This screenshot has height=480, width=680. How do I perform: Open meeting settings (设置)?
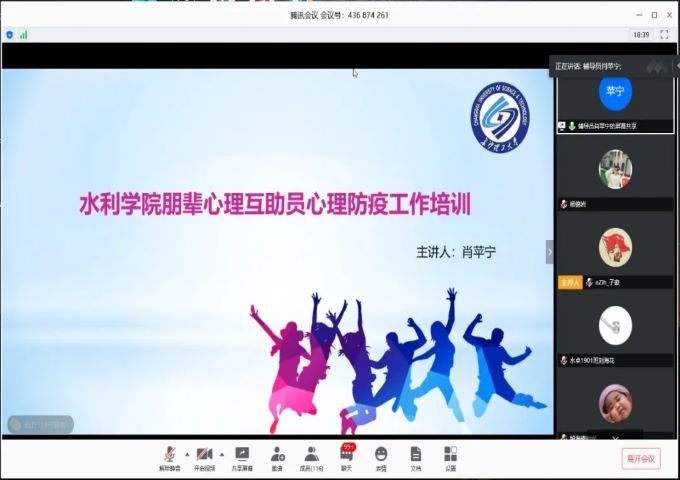pos(450,456)
